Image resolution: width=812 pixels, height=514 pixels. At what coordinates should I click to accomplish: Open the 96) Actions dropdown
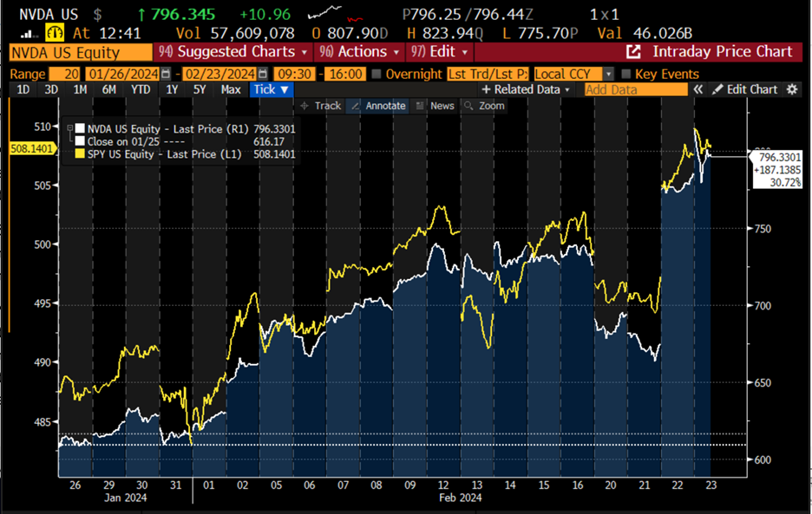coord(359,52)
